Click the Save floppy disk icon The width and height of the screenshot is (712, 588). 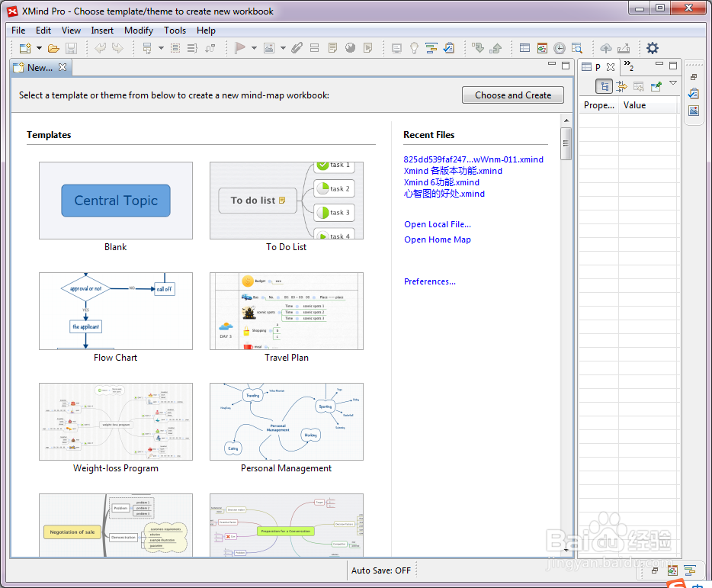[72, 48]
